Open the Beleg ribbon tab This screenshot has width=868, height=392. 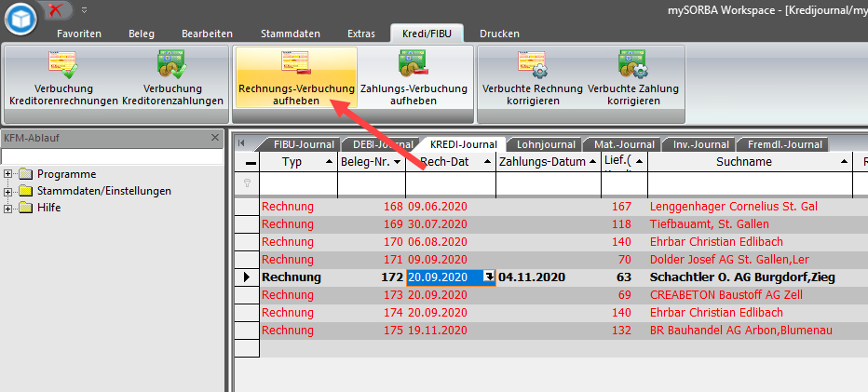click(142, 34)
